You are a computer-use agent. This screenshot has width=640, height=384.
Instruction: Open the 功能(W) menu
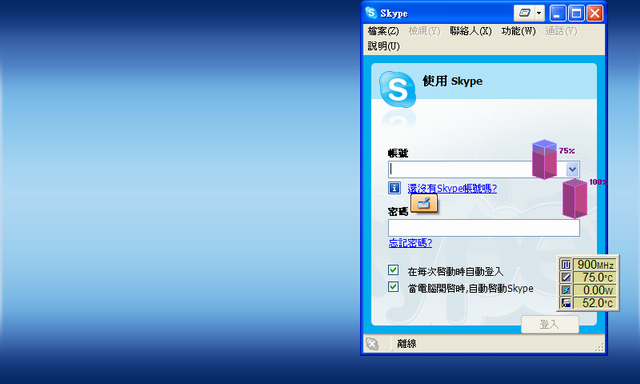click(518, 31)
